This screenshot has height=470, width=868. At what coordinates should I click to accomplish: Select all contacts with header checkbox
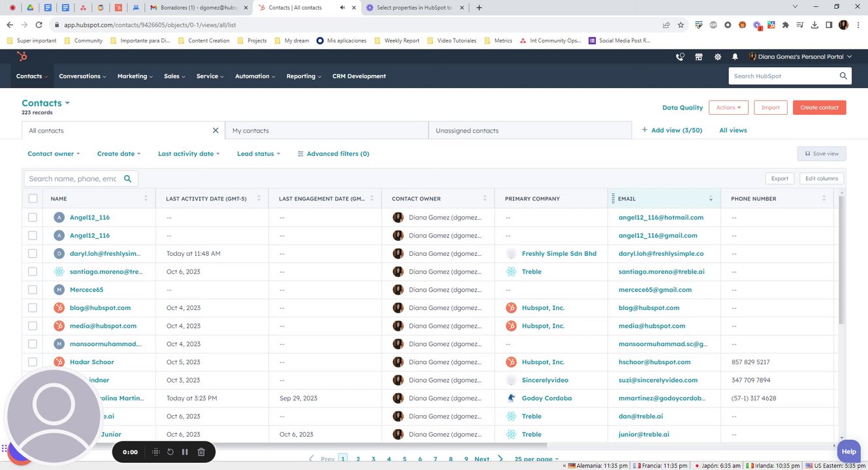(x=33, y=198)
